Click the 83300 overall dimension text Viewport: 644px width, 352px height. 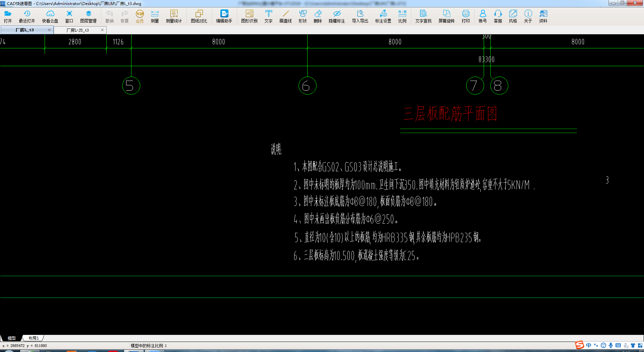(x=486, y=59)
